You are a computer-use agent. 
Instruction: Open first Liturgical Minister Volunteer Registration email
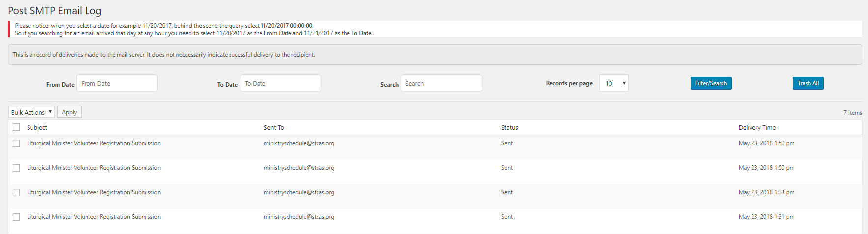94,143
